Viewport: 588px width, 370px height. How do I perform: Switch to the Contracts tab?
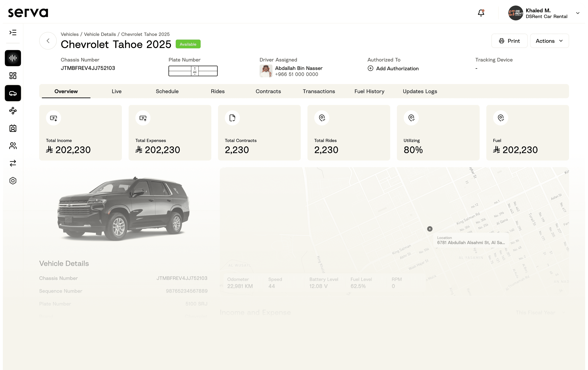pos(268,91)
